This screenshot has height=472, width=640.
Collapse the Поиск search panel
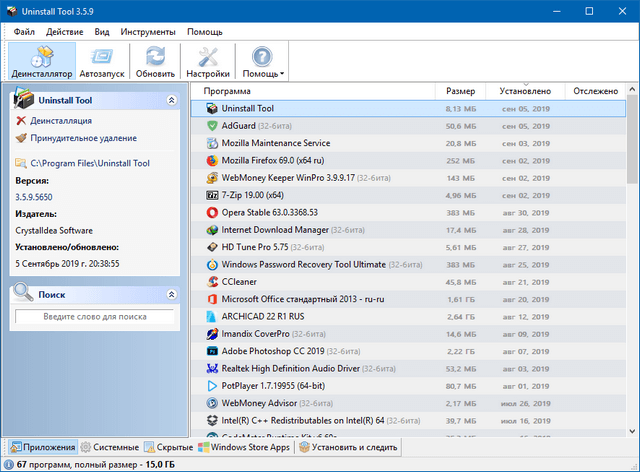[171, 294]
